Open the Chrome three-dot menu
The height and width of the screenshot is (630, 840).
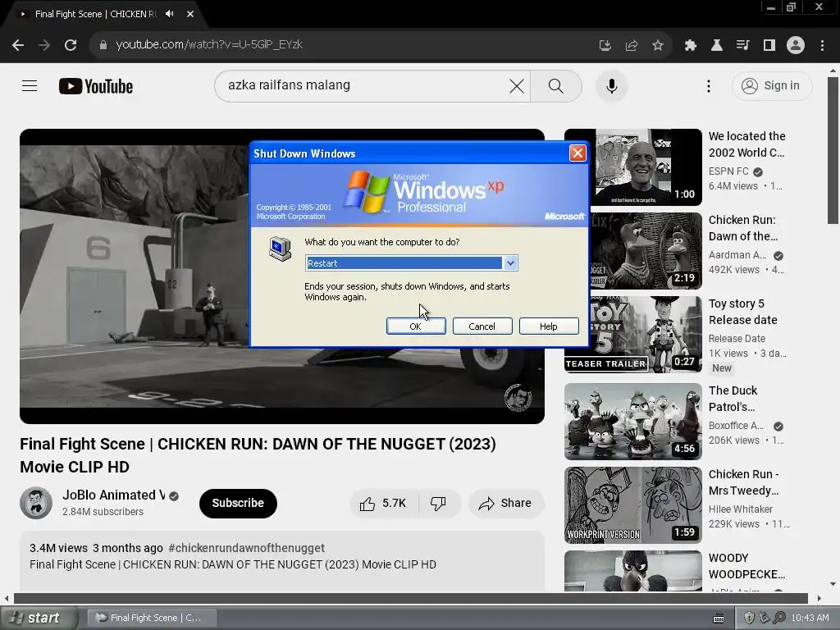tap(822, 46)
